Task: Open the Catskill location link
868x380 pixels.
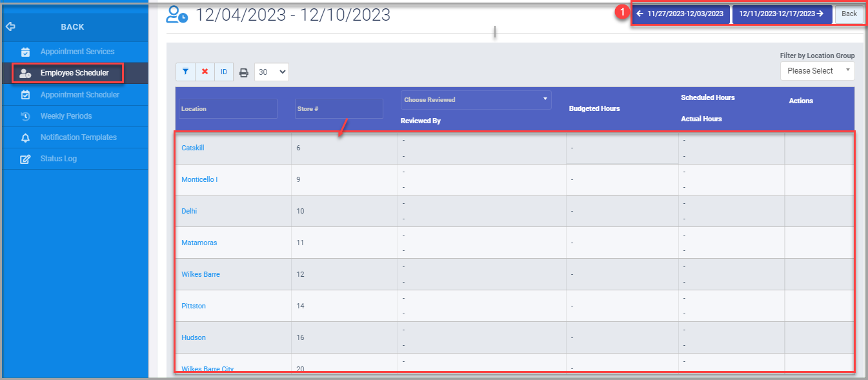Action: click(x=192, y=147)
